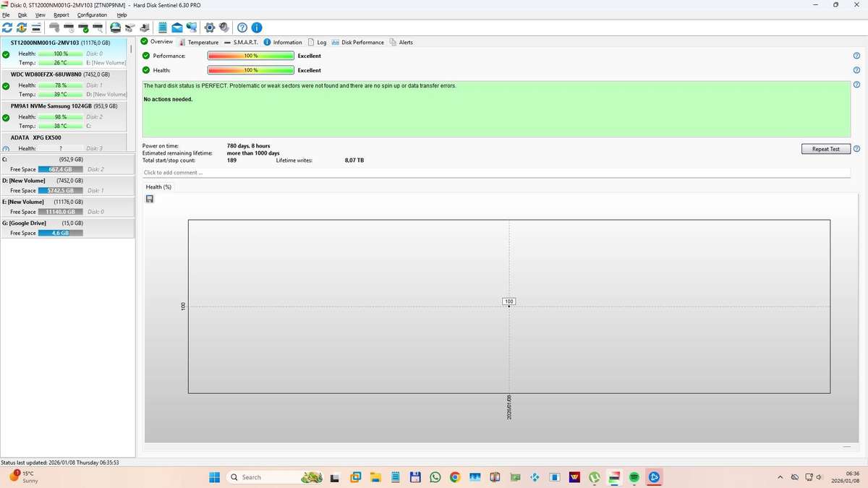Click the D: New Volume free space bar
The image size is (868, 488).
pyautogui.click(x=61, y=191)
